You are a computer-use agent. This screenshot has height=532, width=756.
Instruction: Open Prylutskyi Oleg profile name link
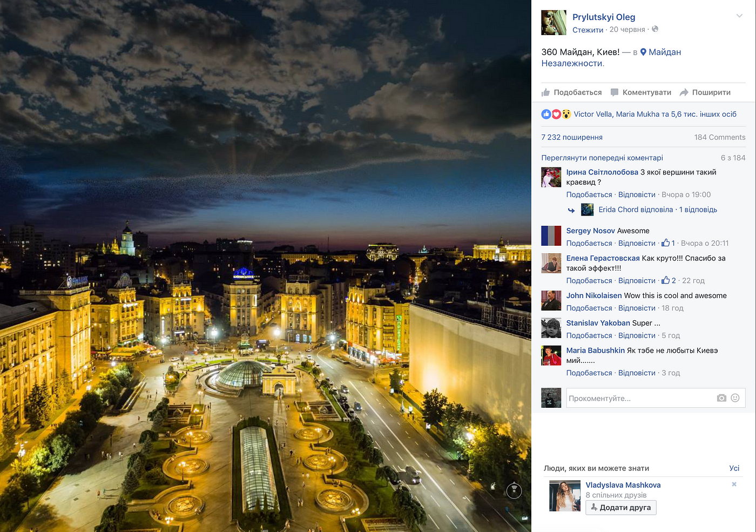pyautogui.click(x=604, y=17)
